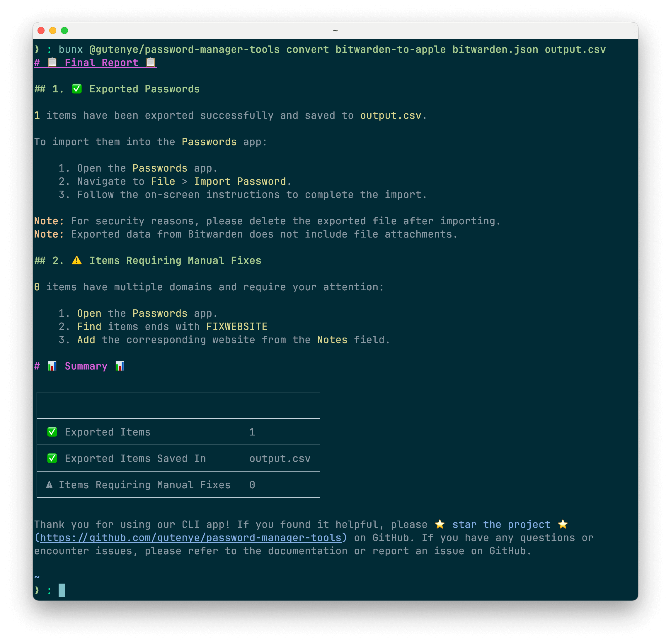Click the output.csv filename link
Viewport: 671px width, 644px height.
tap(391, 115)
